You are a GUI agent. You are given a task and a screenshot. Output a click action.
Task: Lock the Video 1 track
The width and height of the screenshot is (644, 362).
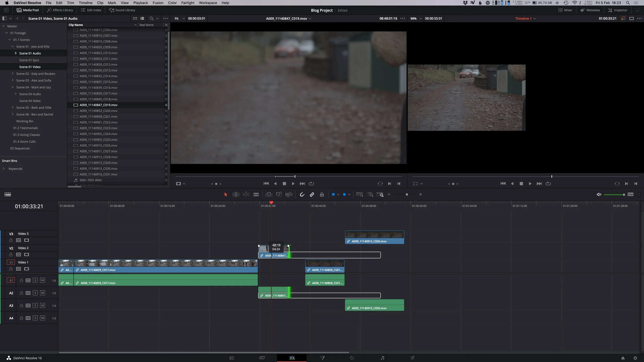(x=11, y=269)
